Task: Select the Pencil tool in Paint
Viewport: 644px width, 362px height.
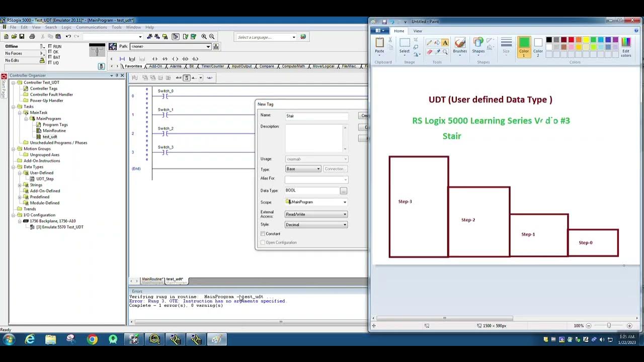Action: 429,43
